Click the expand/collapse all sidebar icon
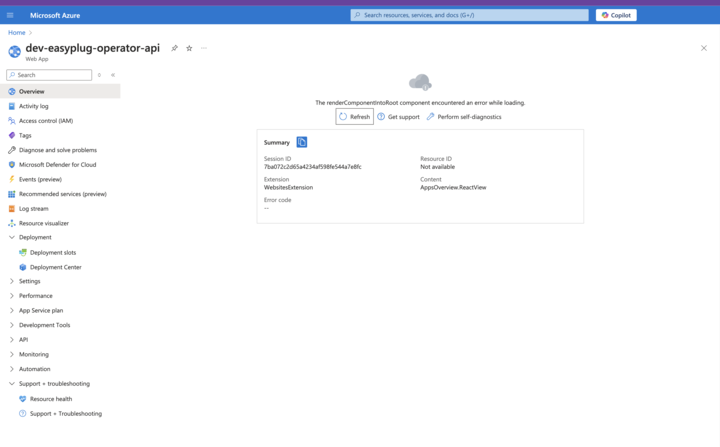Screen dimensions: 720x447 point(99,75)
